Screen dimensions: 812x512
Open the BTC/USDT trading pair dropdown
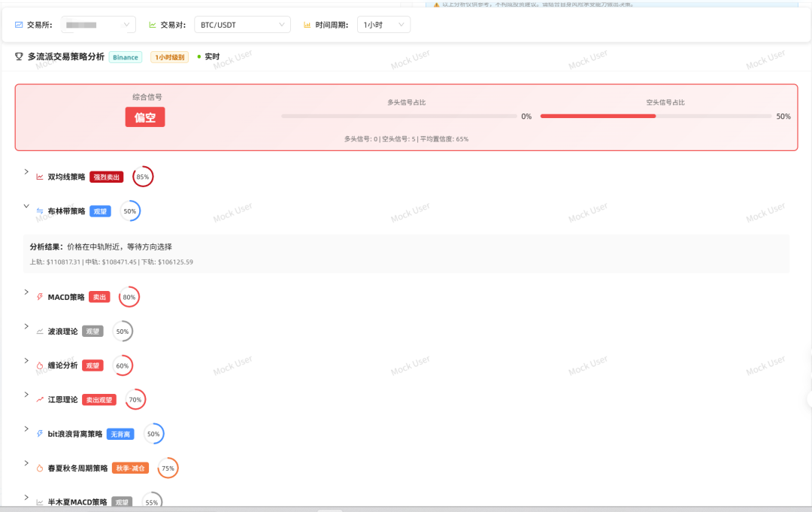point(242,25)
